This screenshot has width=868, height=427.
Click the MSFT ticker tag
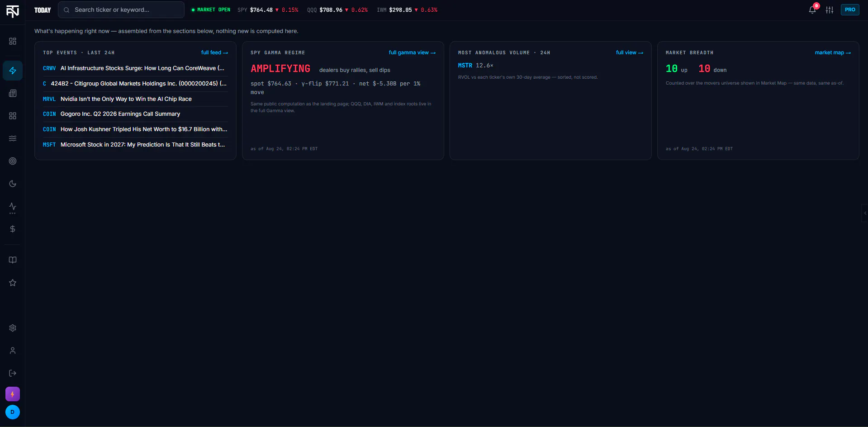coord(49,145)
